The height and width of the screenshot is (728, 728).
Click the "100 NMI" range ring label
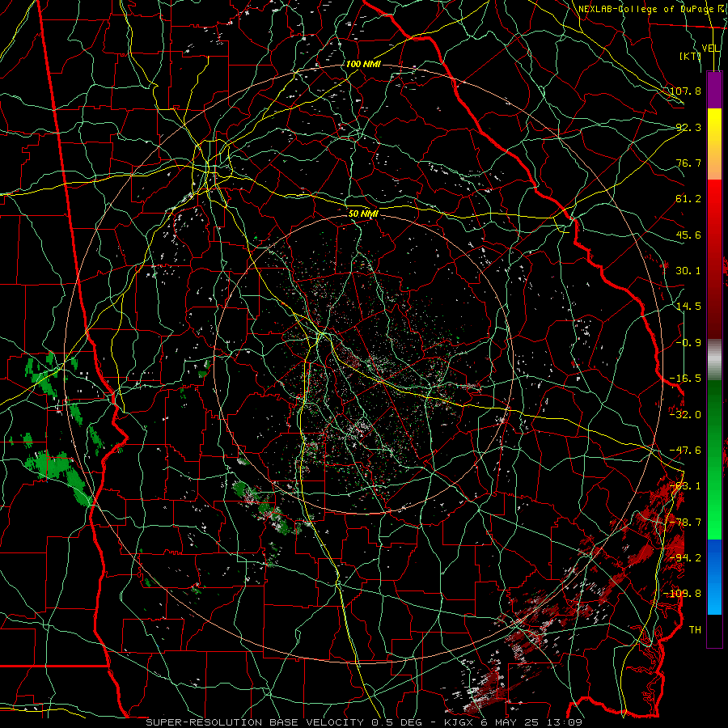(x=363, y=64)
